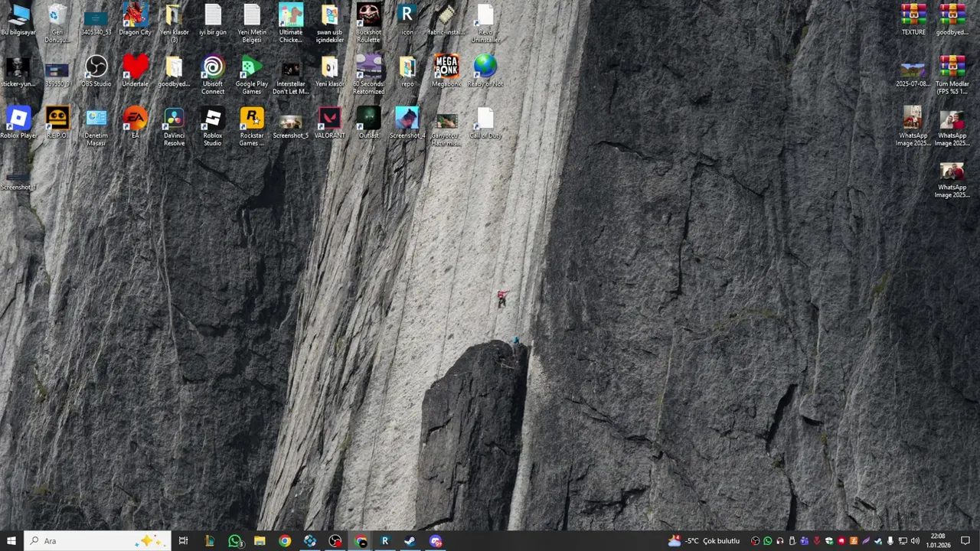980x551 pixels.
Task: Click the Windows Security shield tray icon
Action: tap(829, 541)
